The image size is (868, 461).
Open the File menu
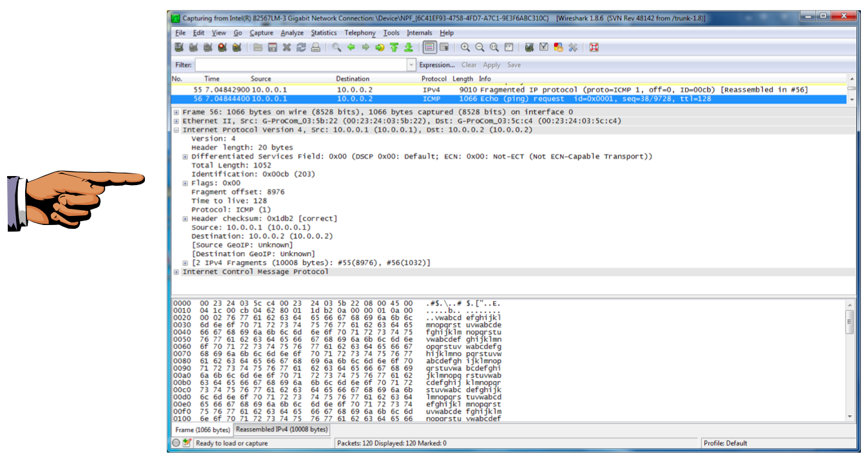tap(180, 33)
